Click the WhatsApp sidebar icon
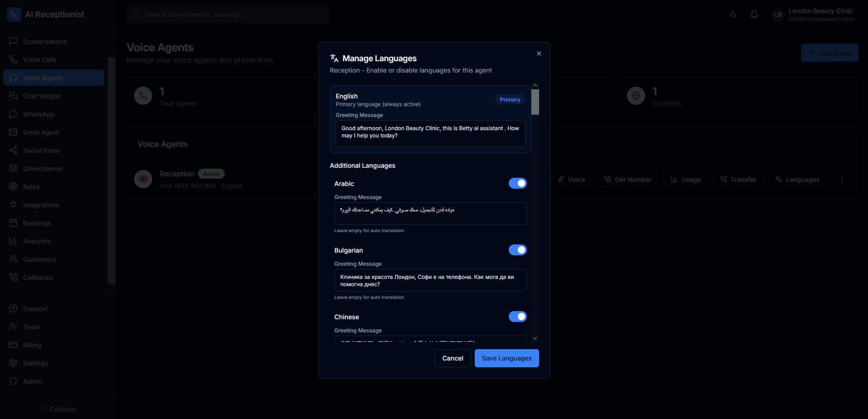Viewport: 868px width, 419px height. click(13, 114)
